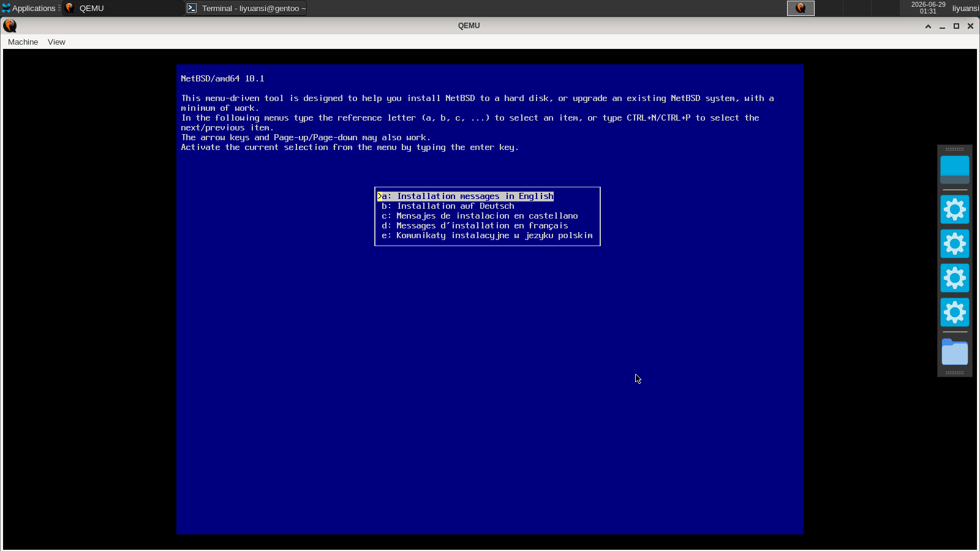The image size is (980, 551).
Task: Open the QEMU window menu icon in the title bar
Action: point(10,26)
